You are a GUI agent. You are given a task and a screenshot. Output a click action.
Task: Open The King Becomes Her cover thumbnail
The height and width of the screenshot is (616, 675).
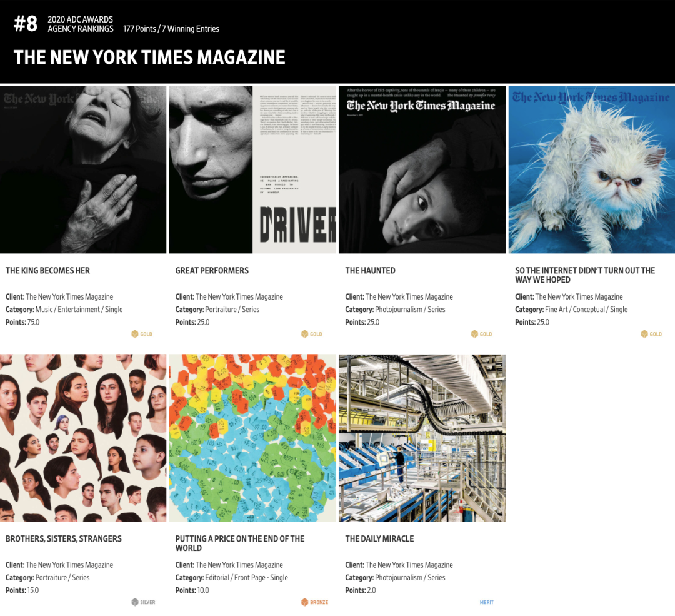(83, 169)
